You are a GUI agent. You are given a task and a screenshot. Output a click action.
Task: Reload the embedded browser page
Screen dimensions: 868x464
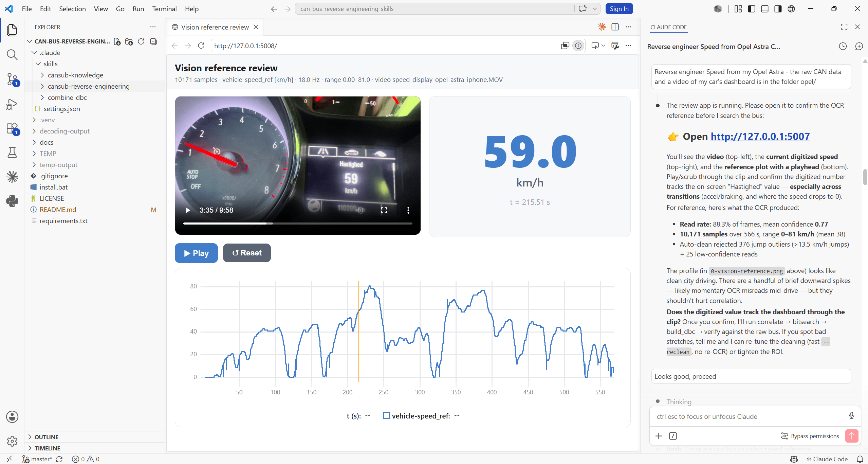coord(201,46)
